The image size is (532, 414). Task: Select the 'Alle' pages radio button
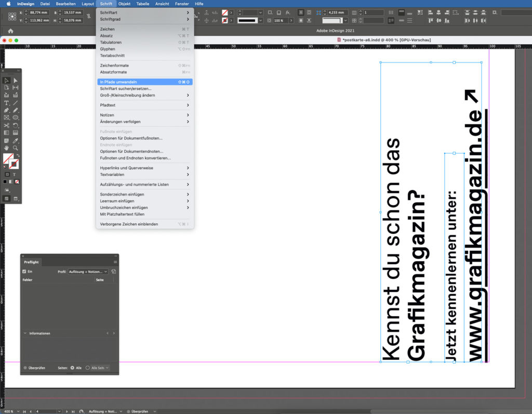pyautogui.click(x=72, y=368)
